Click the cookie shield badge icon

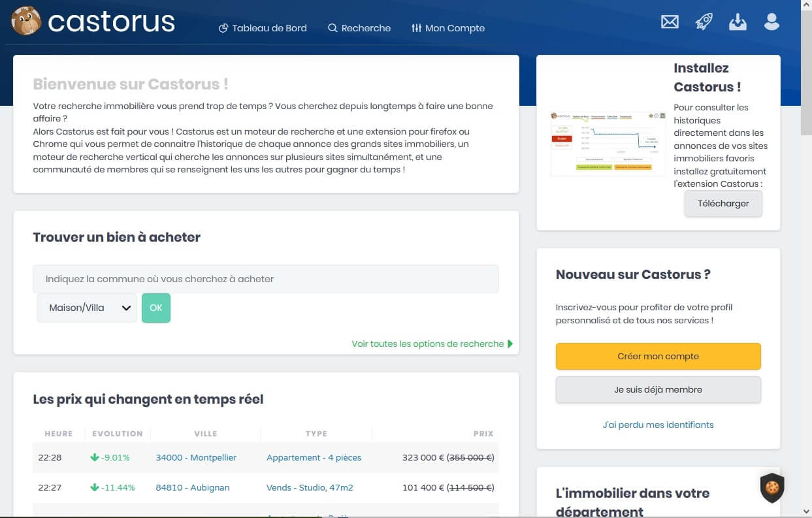tap(771, 487)
